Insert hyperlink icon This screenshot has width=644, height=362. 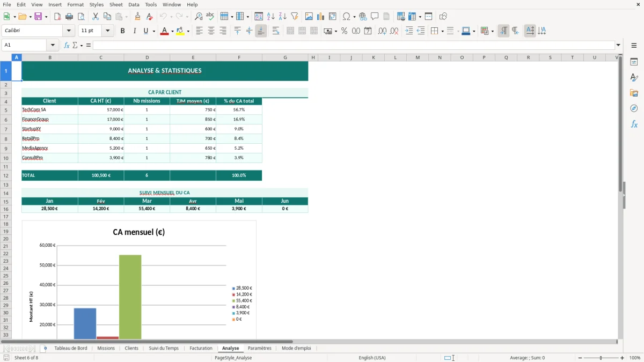coord(363,17)
